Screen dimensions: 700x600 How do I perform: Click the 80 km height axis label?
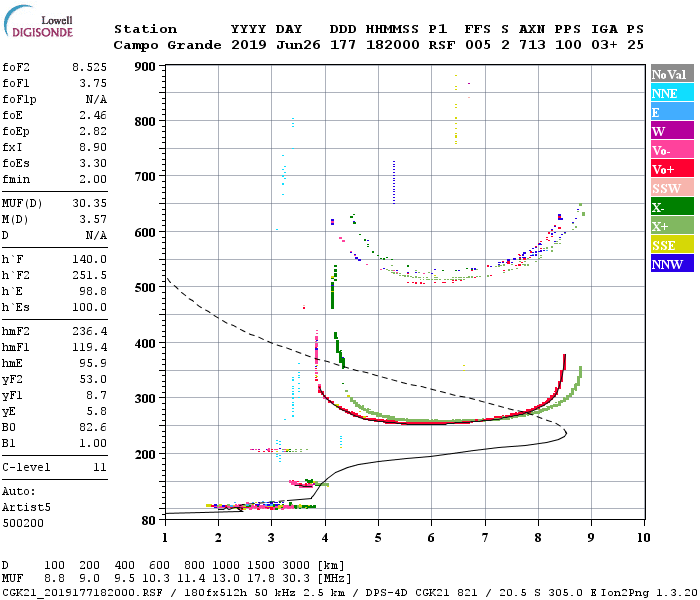[x=149, y=521]
